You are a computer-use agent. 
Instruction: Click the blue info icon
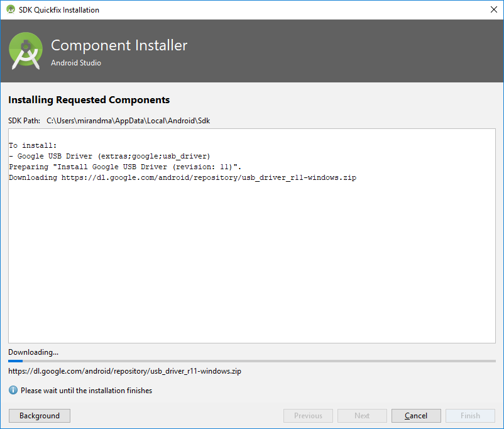(13, 391)
